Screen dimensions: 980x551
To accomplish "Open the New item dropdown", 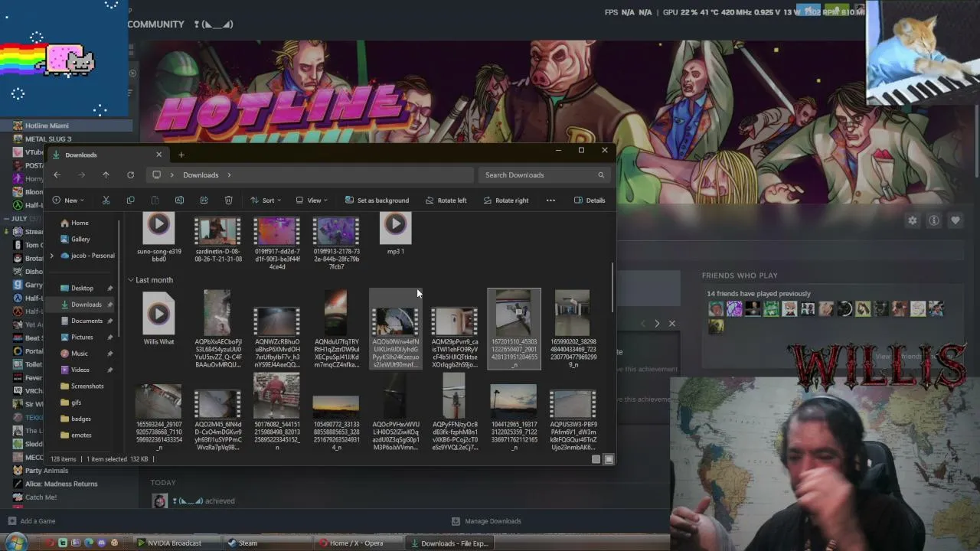I will click(x=68, y=201).
